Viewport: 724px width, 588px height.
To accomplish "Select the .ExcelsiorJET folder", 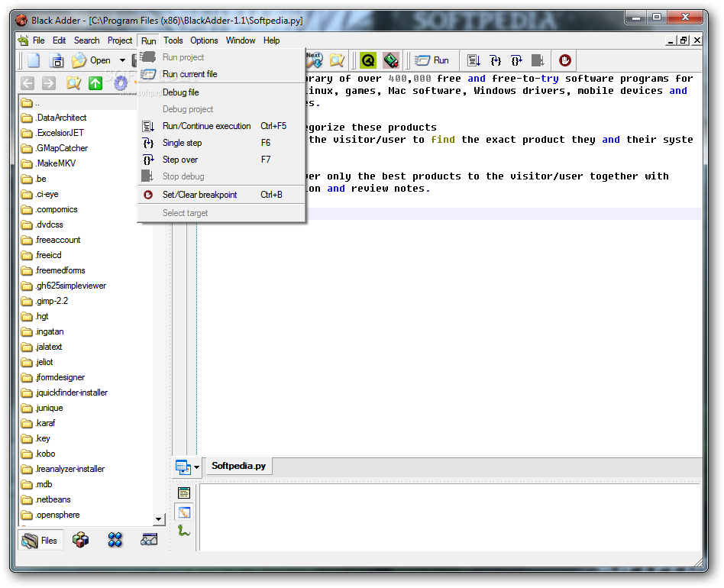I will 52,133.
